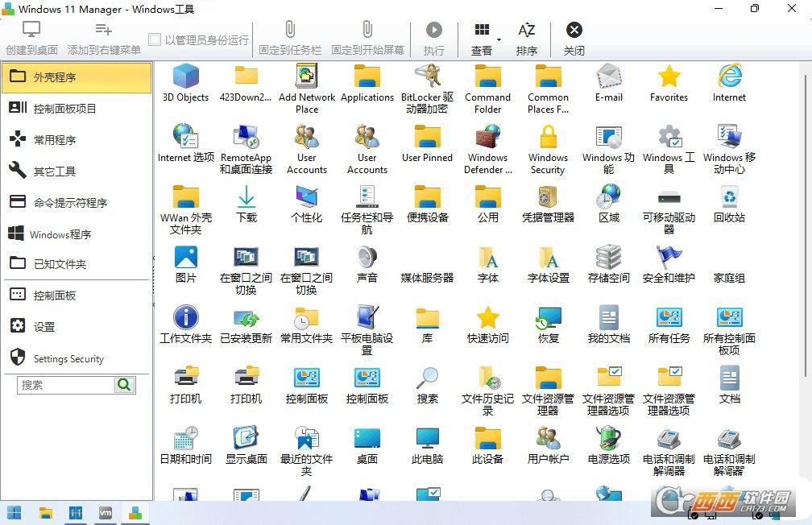Screen dimensions: 812x525
Task: Click the vertical scrollbar of icon list
Action: coord(806,225)
